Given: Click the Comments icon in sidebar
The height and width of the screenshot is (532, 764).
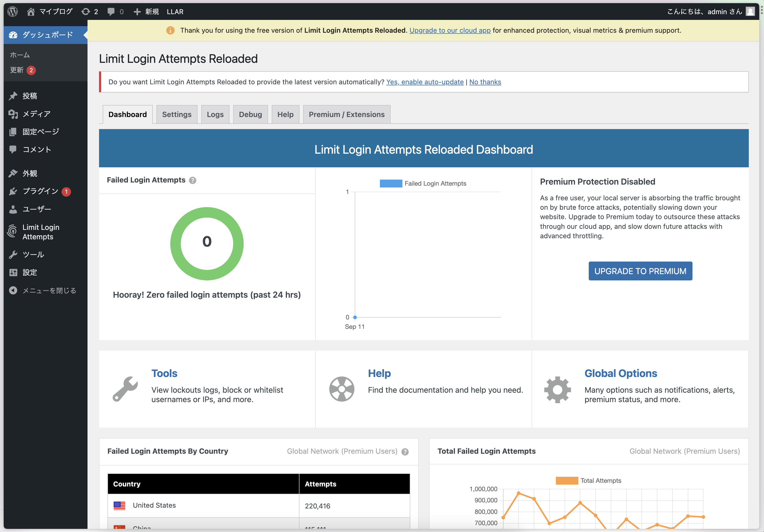Looking at the screenshot, I should click(x=13, y=150).
